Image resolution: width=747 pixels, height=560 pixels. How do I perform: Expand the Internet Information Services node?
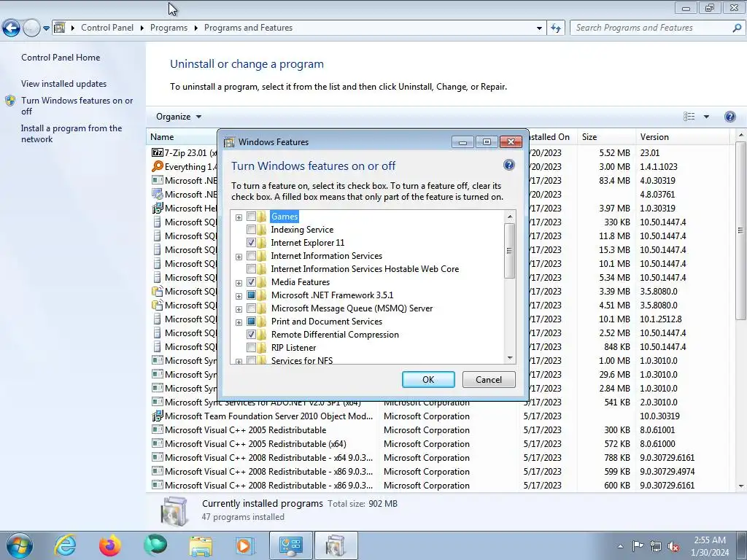click(x=239, y=257)
